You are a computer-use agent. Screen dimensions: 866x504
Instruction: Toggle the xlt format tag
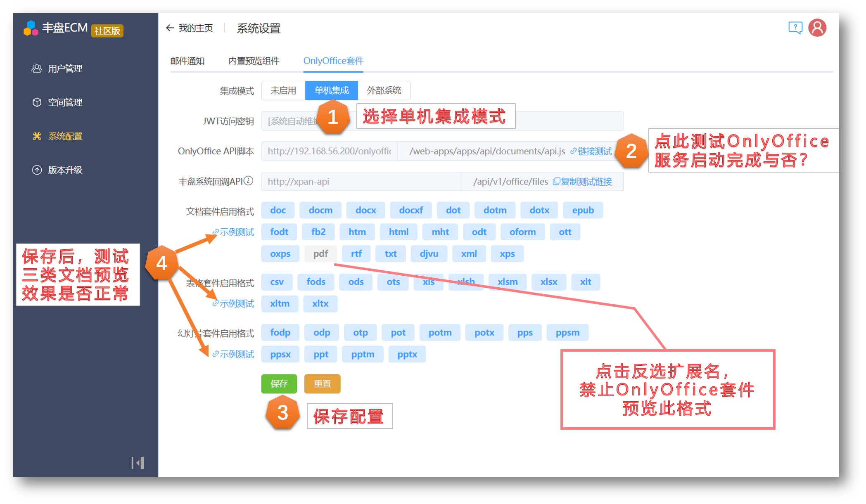tap(586, 282)
